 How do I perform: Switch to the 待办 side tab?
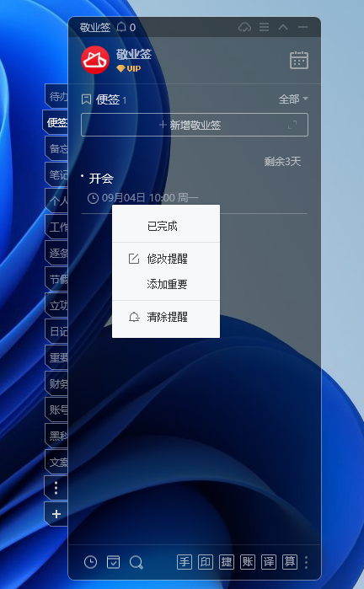[x=56, y=97]
